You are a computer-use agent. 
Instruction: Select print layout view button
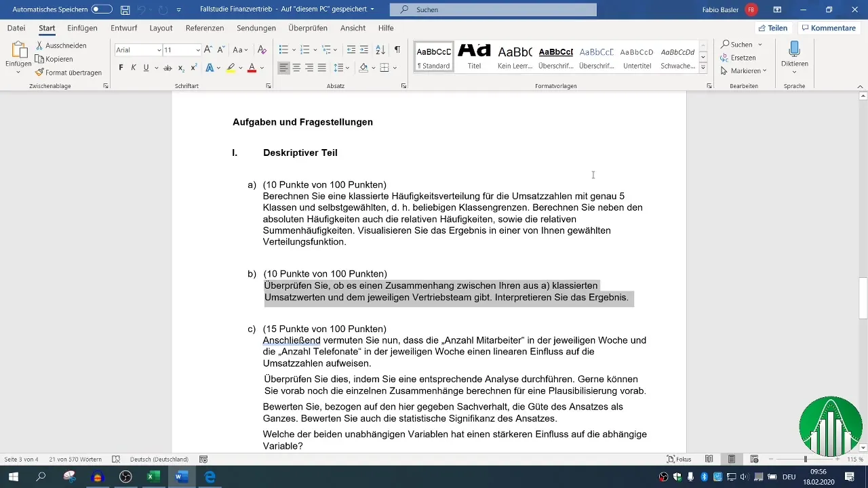(732, 459)
